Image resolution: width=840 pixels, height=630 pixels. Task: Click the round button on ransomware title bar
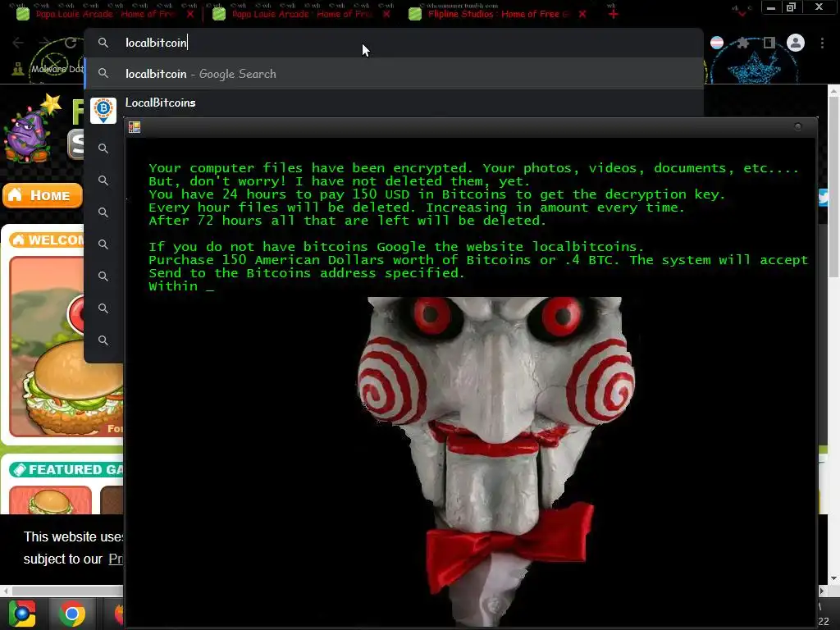tap(797, 127)
